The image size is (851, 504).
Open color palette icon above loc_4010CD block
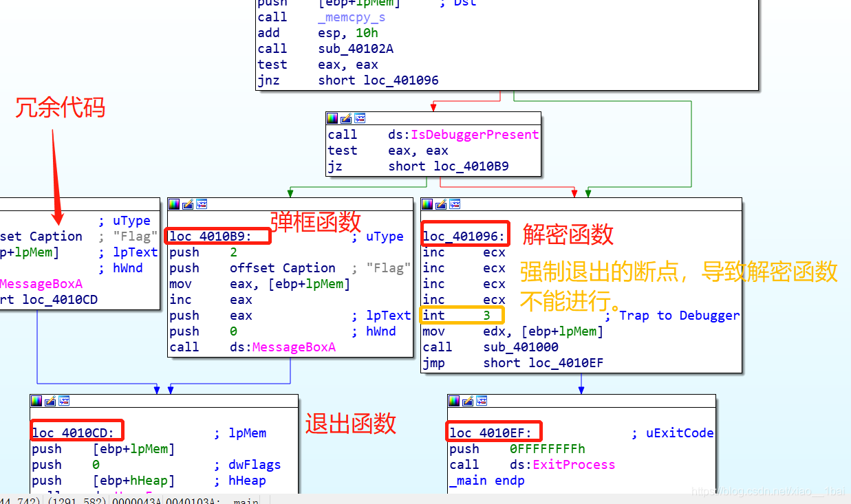(37, 401)
